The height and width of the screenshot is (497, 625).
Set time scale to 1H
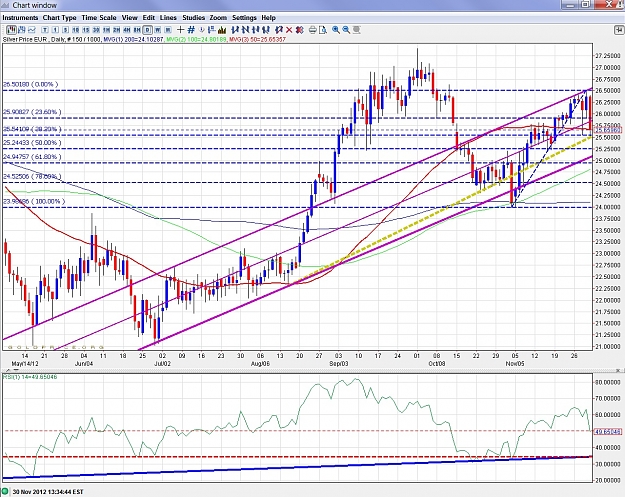[x=106, y=30]
